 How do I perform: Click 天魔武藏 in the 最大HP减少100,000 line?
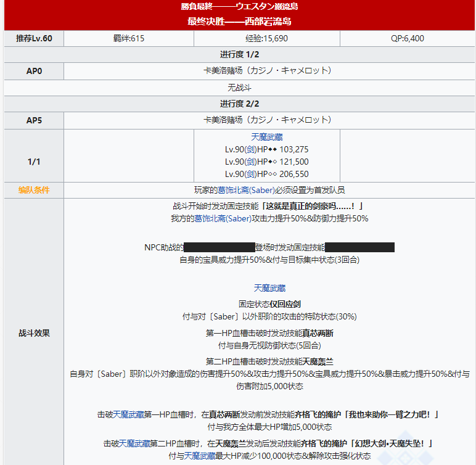200,456
